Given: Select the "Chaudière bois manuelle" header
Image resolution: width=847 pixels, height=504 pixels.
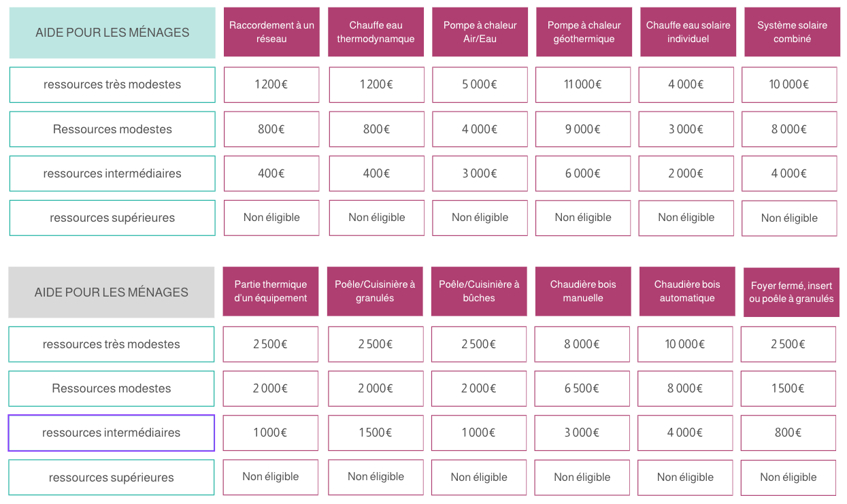Looking at the screenshot, I should [x=583, y=291].
